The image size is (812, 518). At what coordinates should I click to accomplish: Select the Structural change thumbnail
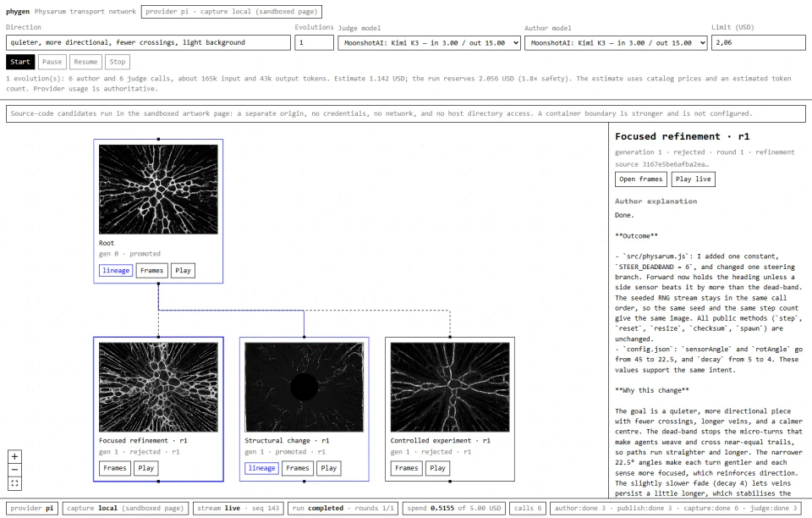coord(304,387)
